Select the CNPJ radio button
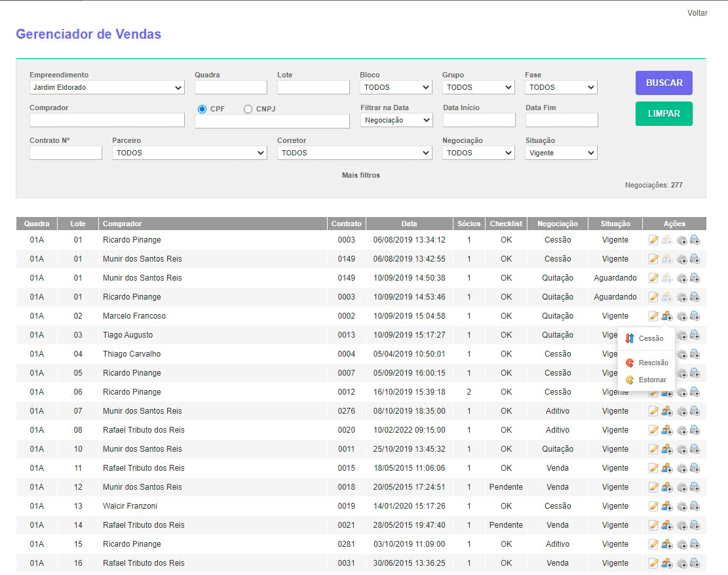The image size is (728, 575). (x=248, y=109)
